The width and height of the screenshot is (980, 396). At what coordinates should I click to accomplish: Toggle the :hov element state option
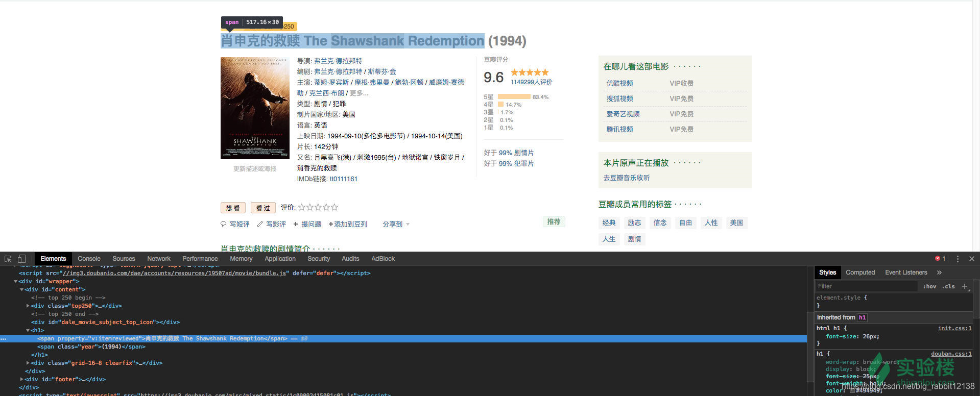(x=929, y=286)
